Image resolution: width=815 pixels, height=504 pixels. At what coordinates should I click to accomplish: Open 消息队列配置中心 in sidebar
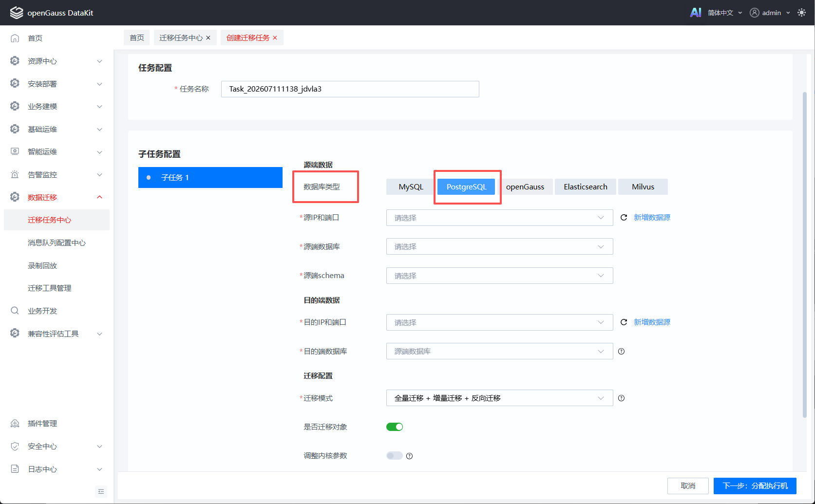[x=57, y=243]
